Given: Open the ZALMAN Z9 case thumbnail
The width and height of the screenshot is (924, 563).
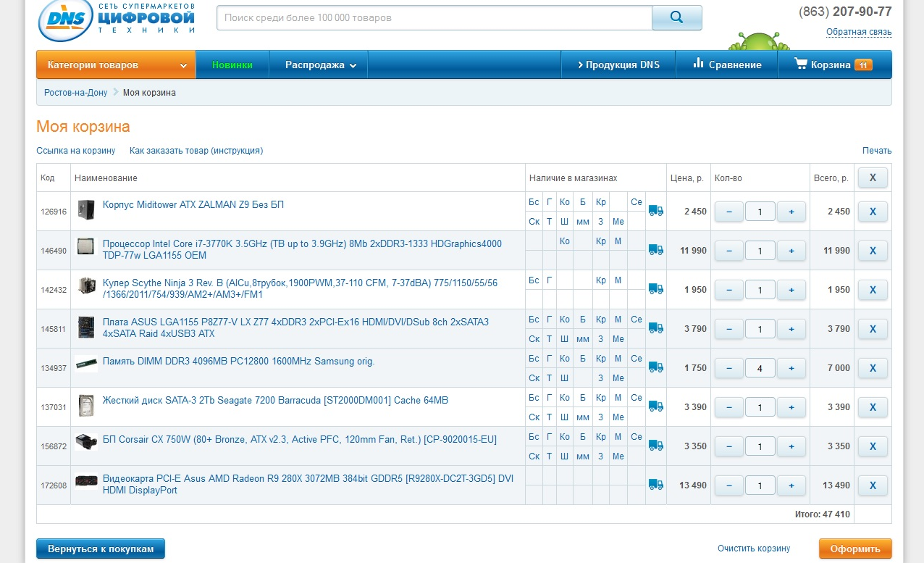Looking at the screenshot, I should click(86, 210).
